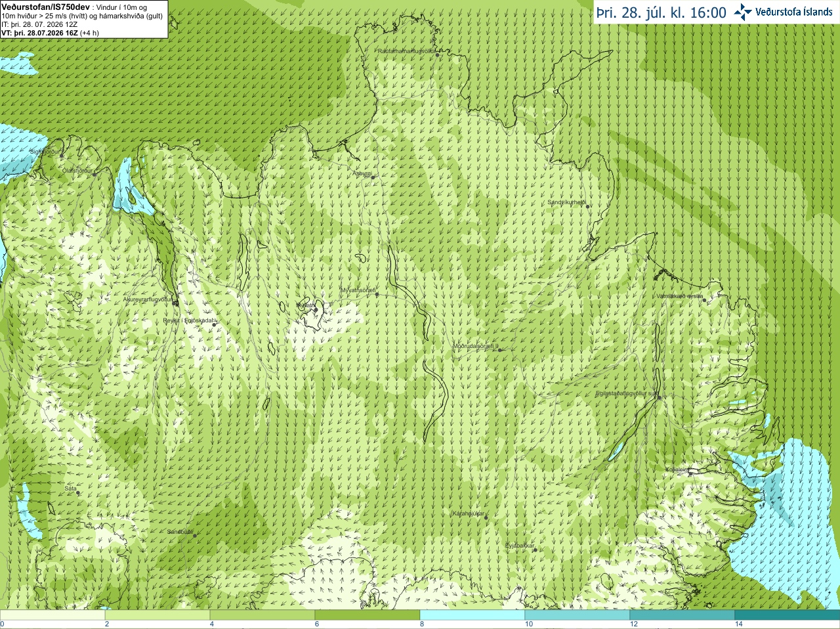Screen dimensions: 840x629
Task: Click the Veðurstofa Íslands title text
Action: pyautogui.click(x=793, y=12)
